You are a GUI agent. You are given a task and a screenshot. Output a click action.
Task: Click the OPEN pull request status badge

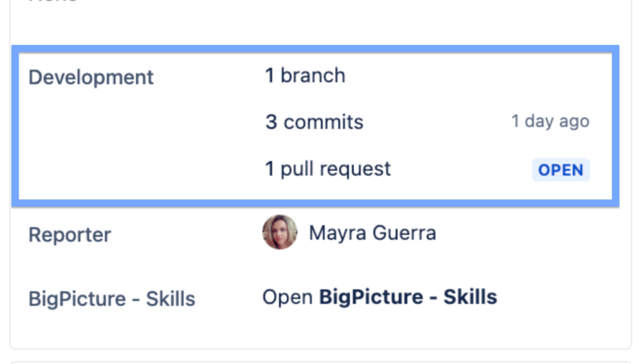(560, 170)
